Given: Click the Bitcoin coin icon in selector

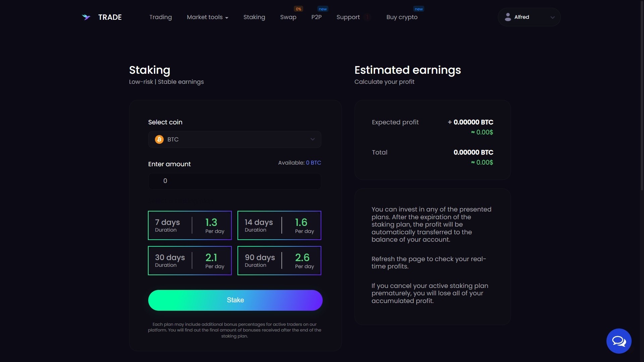Looking at the screenshot, I should pyautogui.click(x=159, y=139).
